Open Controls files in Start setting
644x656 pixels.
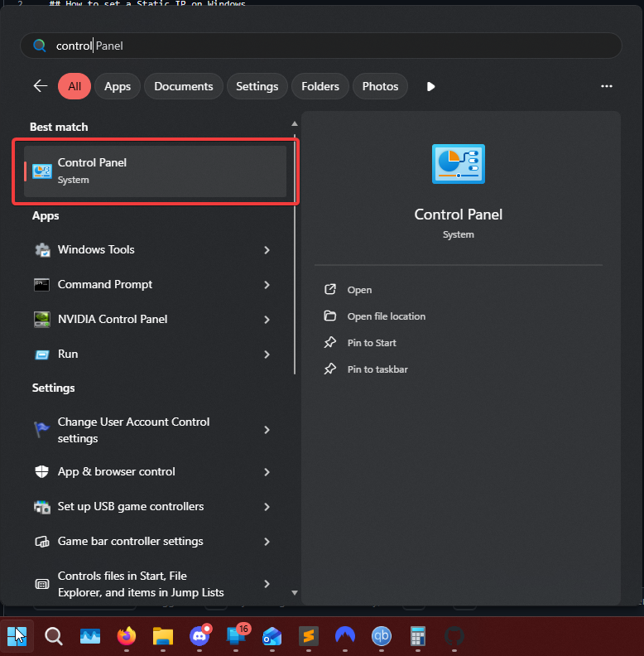point(155,584)
